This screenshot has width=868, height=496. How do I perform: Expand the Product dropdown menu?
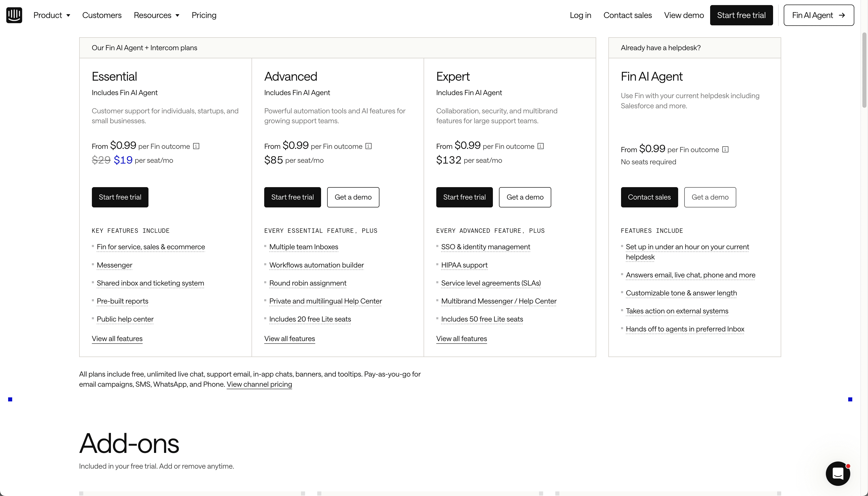click(52, 15)
